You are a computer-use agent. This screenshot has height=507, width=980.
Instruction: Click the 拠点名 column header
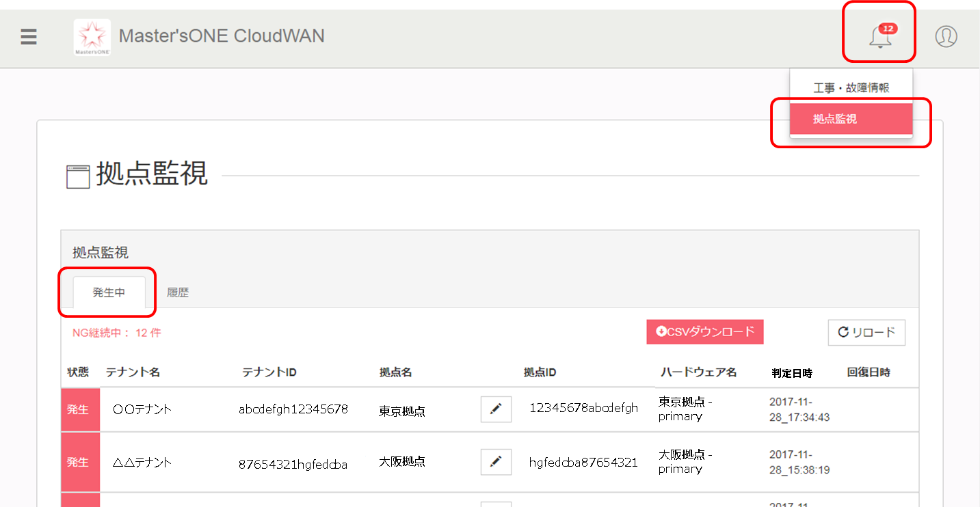pos(395,372)
